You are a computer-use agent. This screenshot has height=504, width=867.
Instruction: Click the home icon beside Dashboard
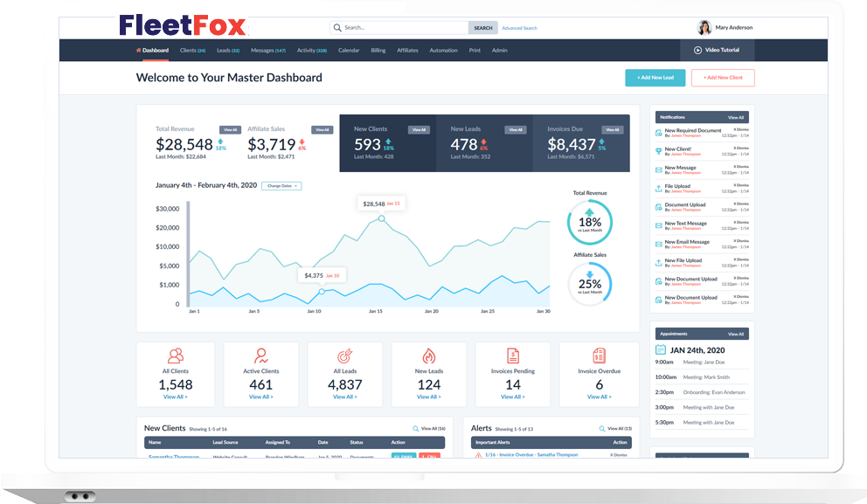click(138, 51)
